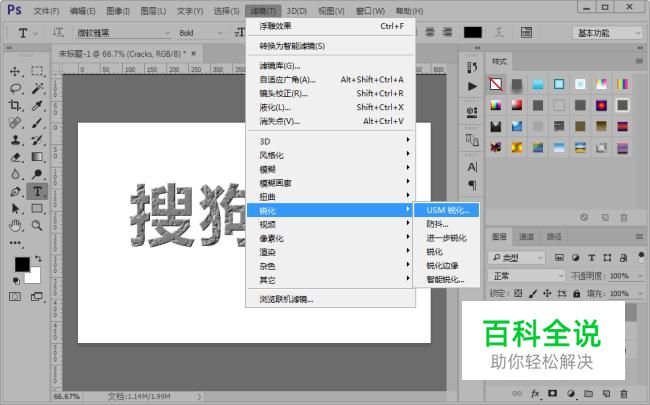This screenshot has width=650, height=405.
Task: Select the Zoom tool
Action: click(37, 226)
